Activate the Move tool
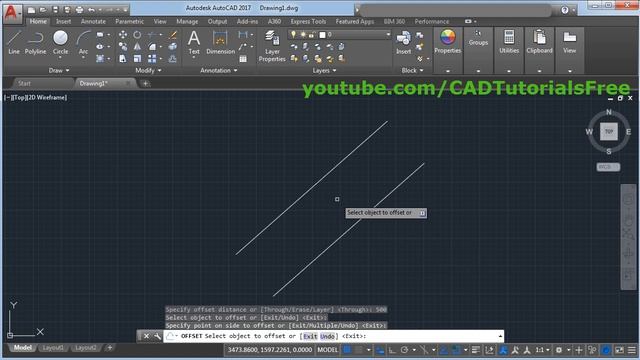This screenshot has height=360, width=640. pos(122,35)
